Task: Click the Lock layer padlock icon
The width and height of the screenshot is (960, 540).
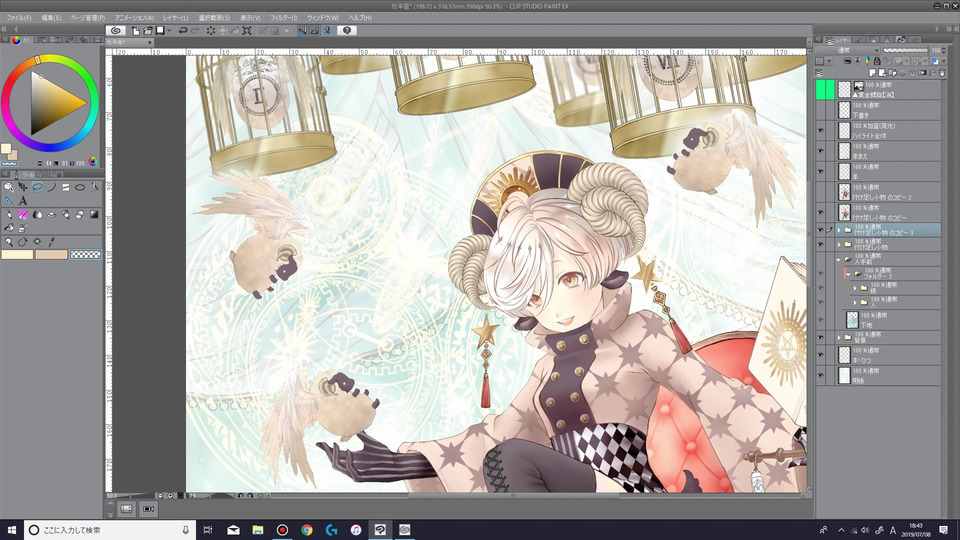Action: pyautogui.click(x=877, y=61)
